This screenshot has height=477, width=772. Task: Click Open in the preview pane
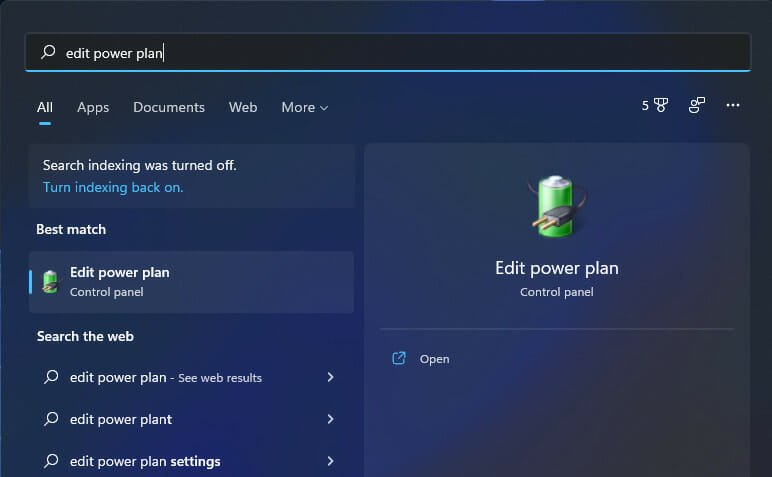pyautogui.click(x=434, y=359)
